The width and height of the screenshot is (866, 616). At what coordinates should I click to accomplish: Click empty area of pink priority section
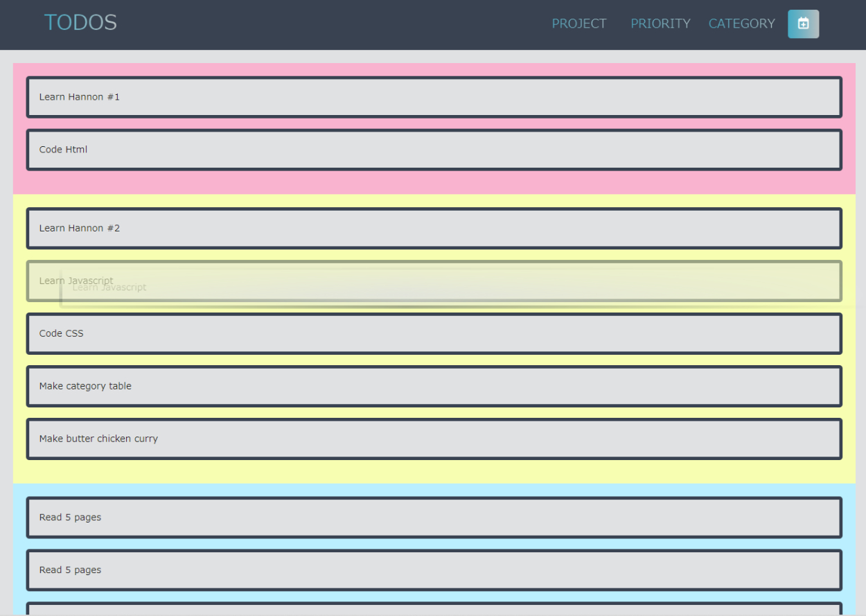(434, 182)
